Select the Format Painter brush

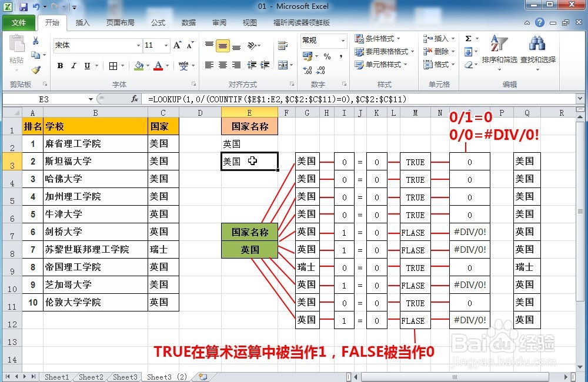36,69
